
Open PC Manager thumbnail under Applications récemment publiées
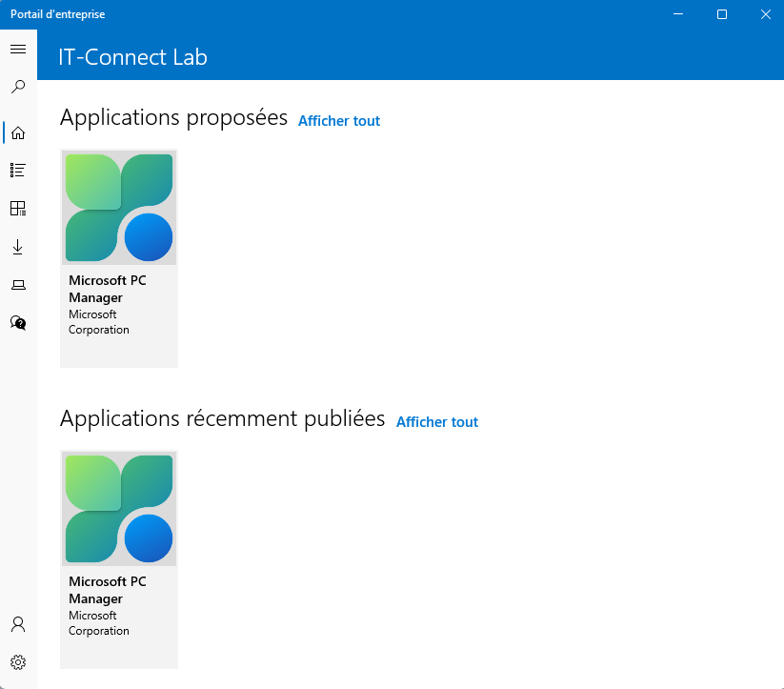point(119,509)
